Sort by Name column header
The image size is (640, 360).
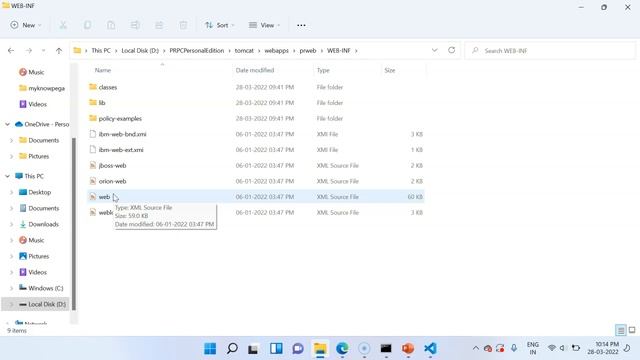pyautogui.click(x=103, y=70)
